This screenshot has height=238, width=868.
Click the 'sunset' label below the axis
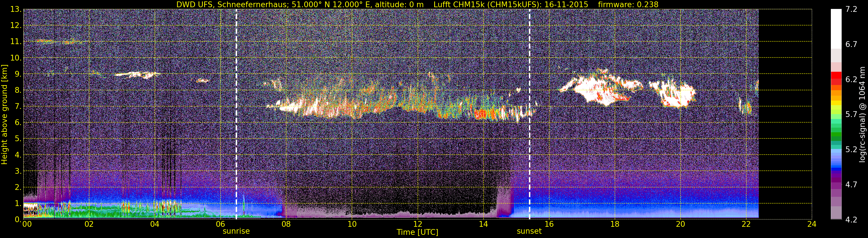[530, 231]
